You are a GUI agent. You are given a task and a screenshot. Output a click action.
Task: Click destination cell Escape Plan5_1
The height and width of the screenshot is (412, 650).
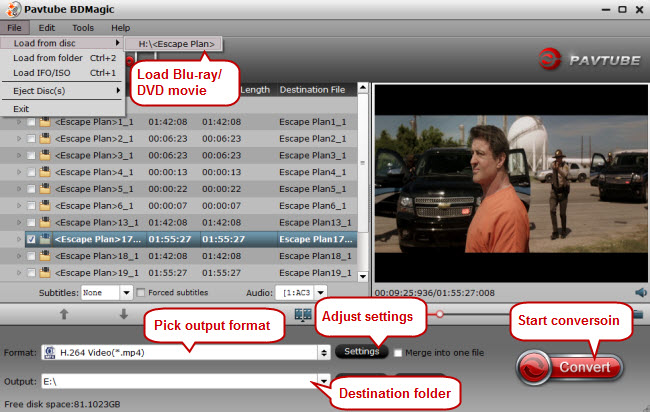313,189
